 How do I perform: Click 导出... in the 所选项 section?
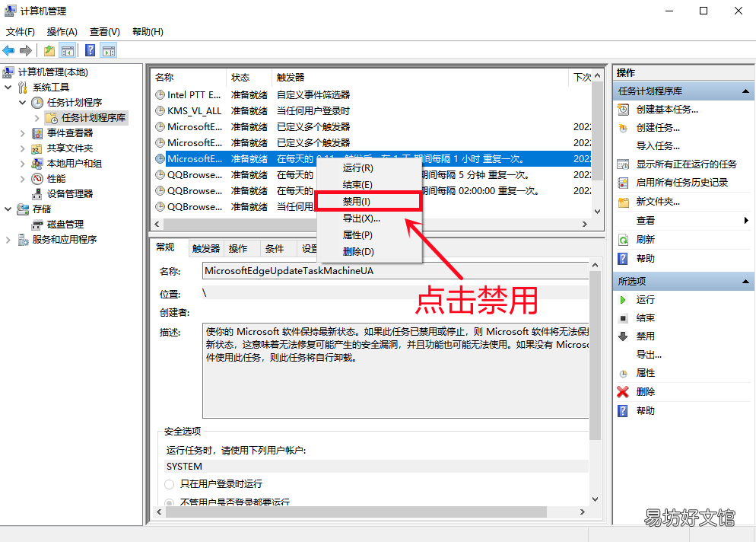click(649, 355)
